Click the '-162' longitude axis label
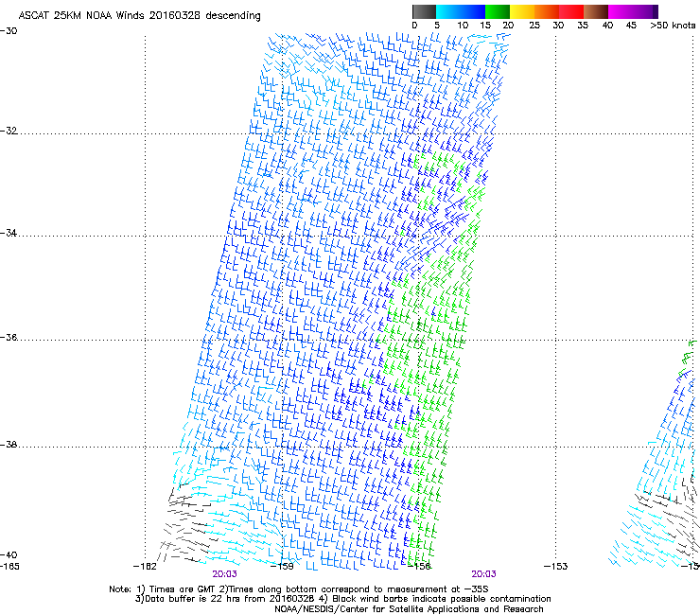 point(145,567)
